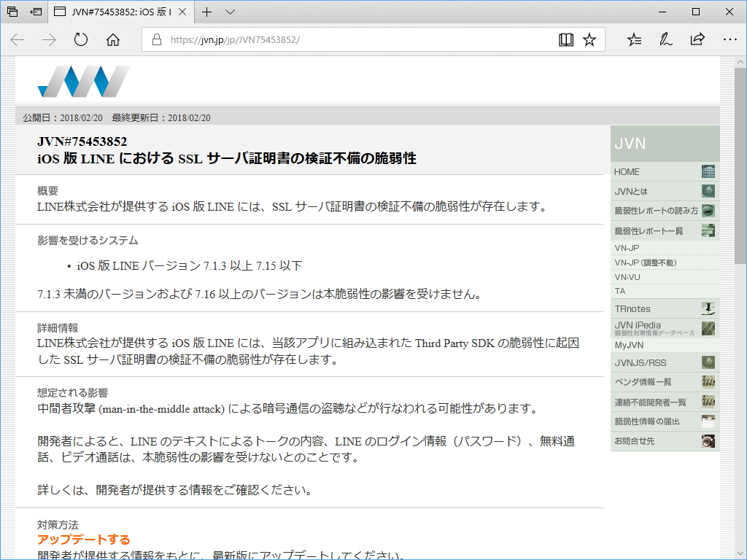
Task: Share this page with the share icon
Action: point(697,40)
